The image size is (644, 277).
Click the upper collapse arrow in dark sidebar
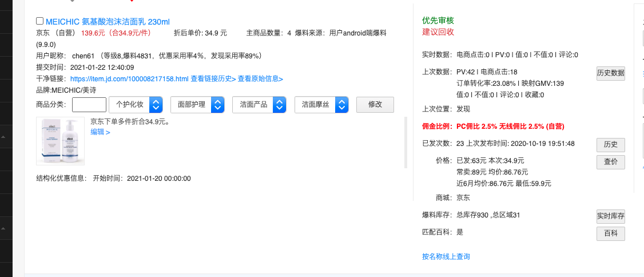coord(3,136)
